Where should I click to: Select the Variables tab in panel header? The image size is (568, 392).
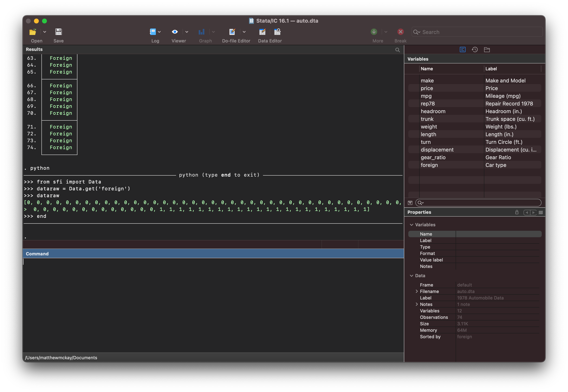click(463, 50)
